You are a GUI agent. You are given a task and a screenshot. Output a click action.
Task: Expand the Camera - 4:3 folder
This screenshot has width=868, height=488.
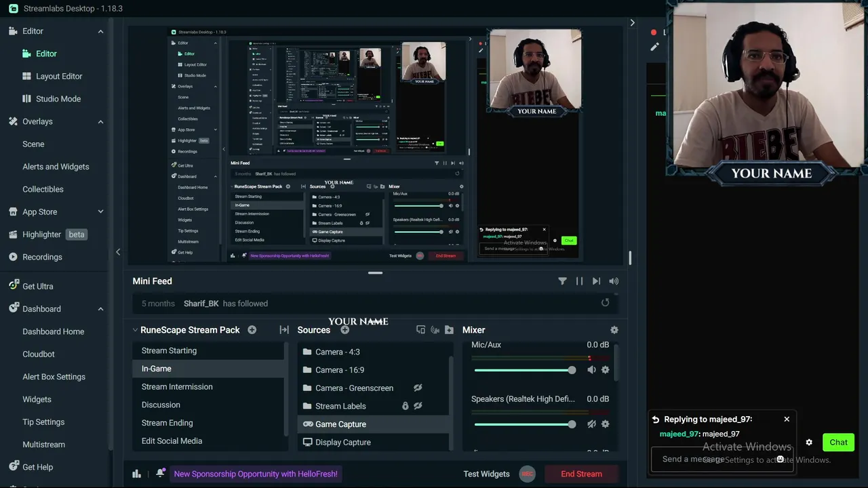(307, 352)
